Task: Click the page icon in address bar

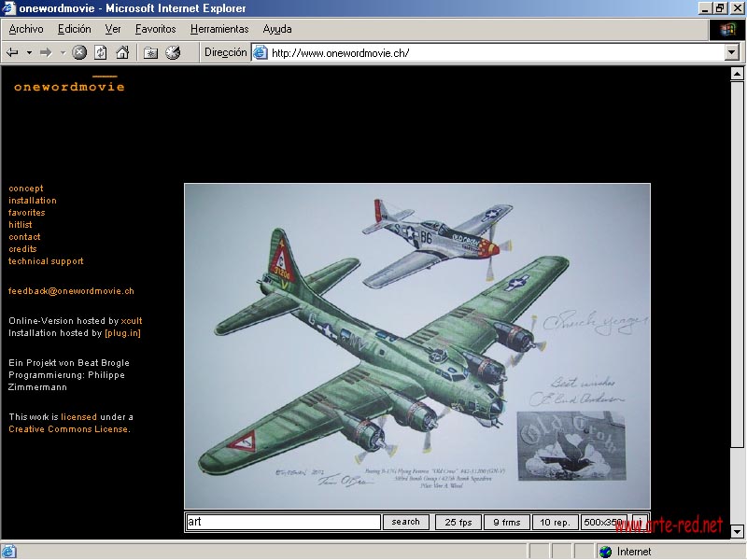Action: 261,53
